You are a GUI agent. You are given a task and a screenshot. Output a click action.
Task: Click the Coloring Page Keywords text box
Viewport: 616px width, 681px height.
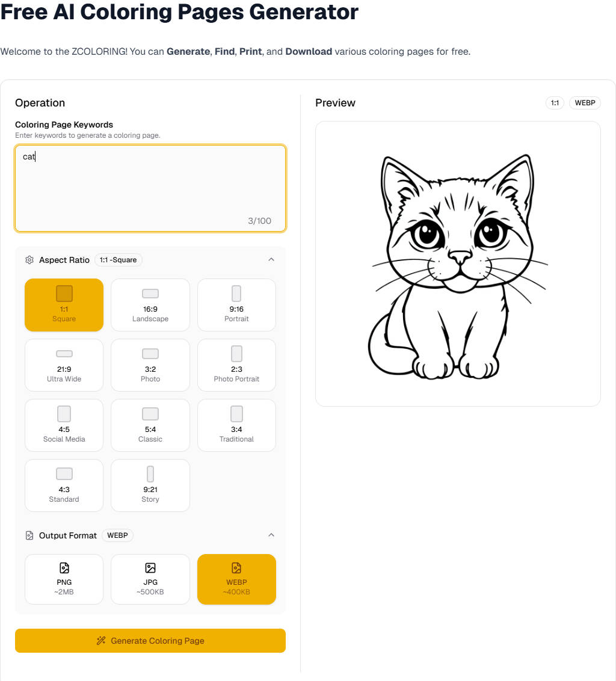pyautogui.click(x=150, y=188)
